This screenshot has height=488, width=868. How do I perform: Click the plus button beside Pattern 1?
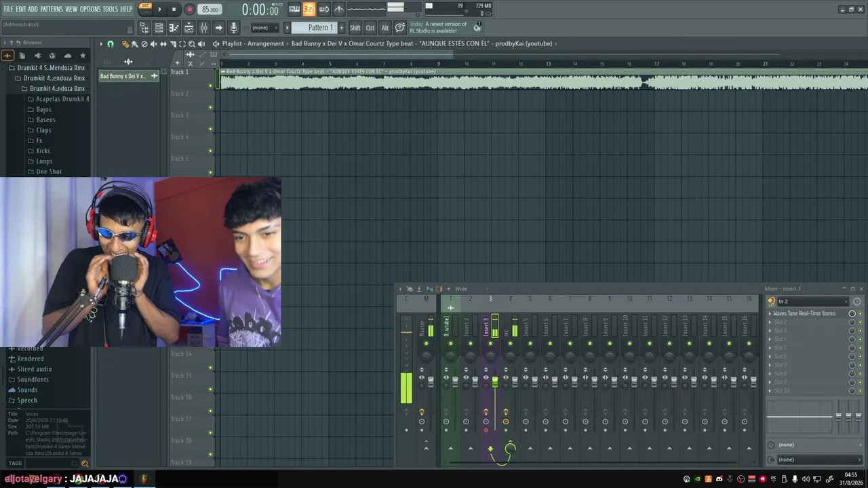pos(341,28)
